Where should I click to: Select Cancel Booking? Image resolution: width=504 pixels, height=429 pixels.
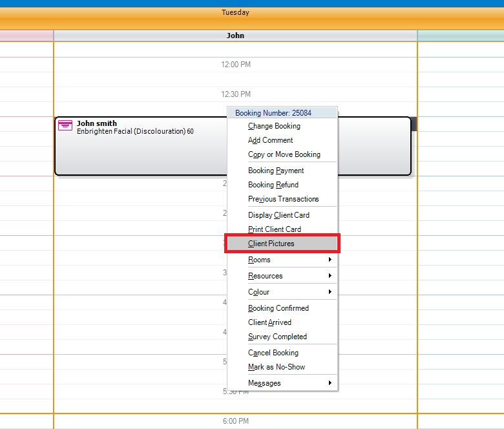(x=273, y=353)
